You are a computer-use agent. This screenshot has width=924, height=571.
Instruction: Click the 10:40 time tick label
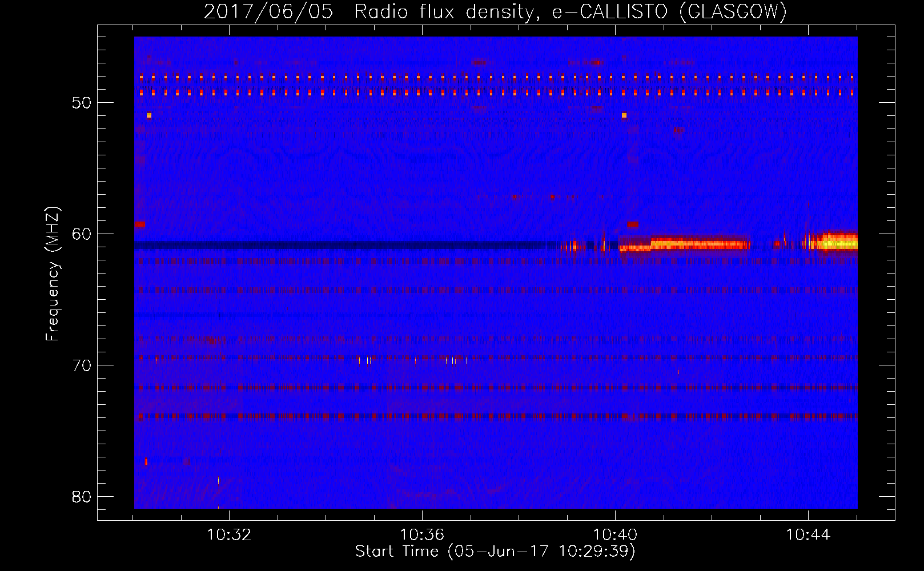(x=615, y=534)
